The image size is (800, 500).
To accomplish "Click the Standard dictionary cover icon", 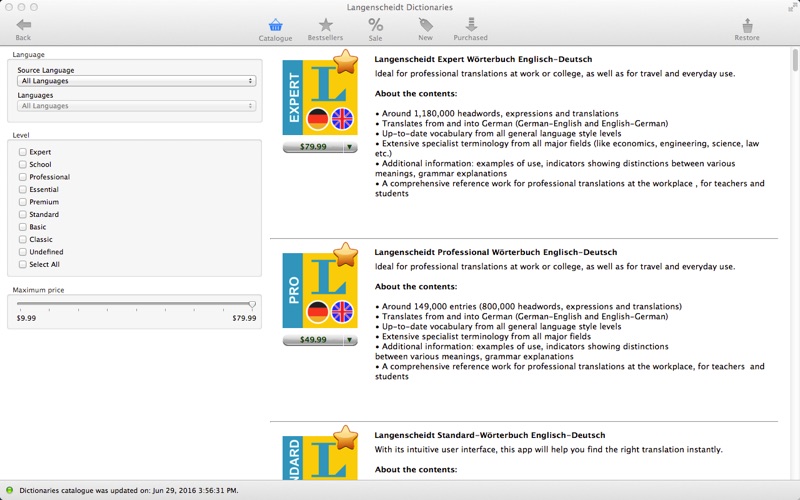I will coord(320,458).
